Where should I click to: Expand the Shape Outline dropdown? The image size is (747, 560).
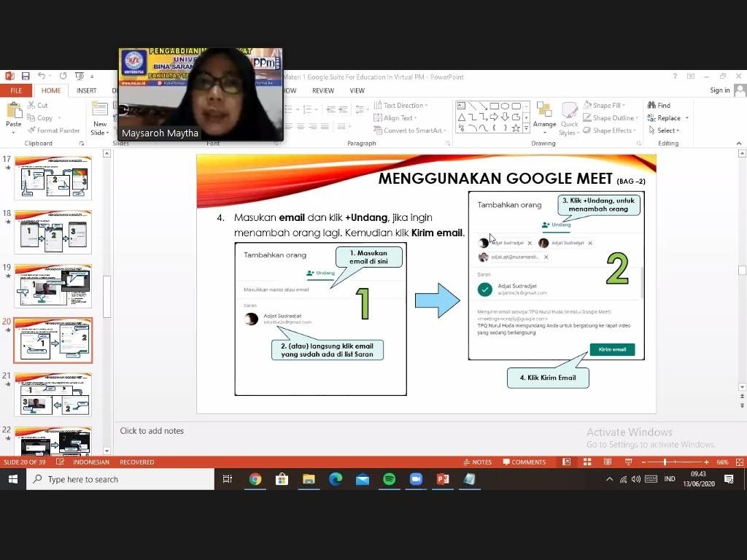(609, 117)
